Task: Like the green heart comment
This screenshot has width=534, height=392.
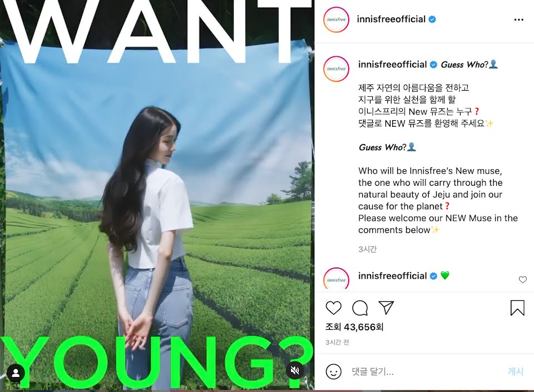Action: click(x=523, y=280)
